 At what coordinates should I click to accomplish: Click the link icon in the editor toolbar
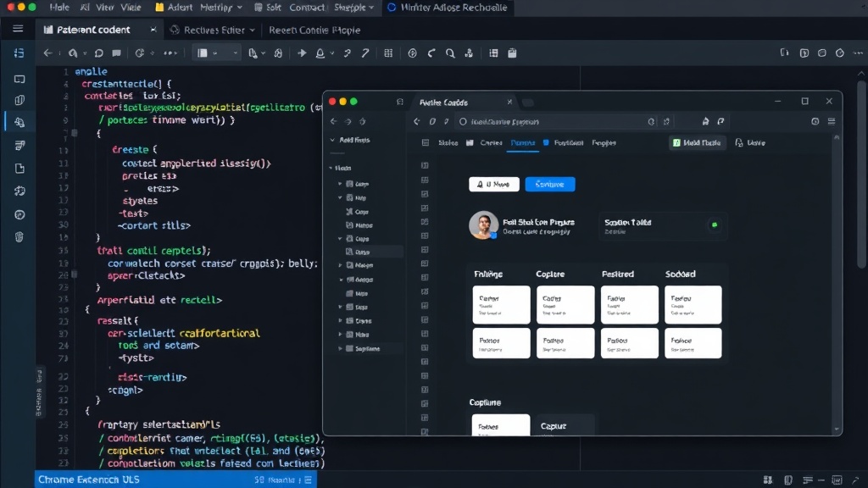pyautogui.click(x=347, y=53)
